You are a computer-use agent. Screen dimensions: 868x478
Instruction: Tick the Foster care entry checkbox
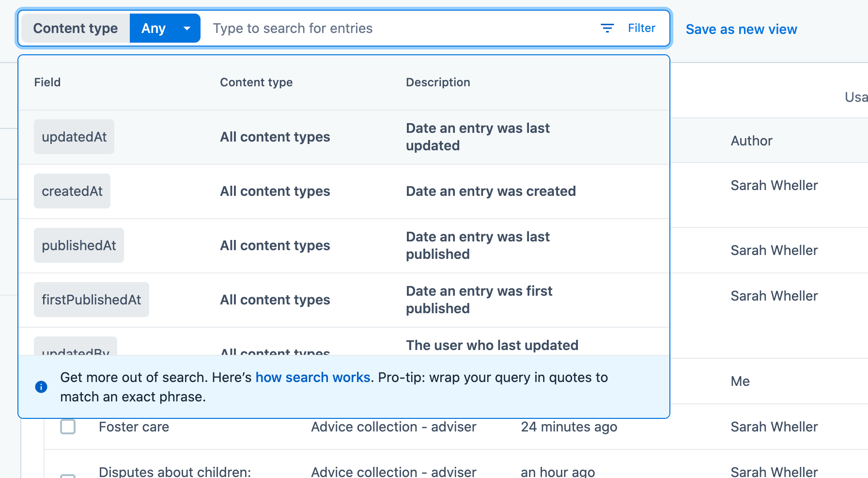(68, 427)
